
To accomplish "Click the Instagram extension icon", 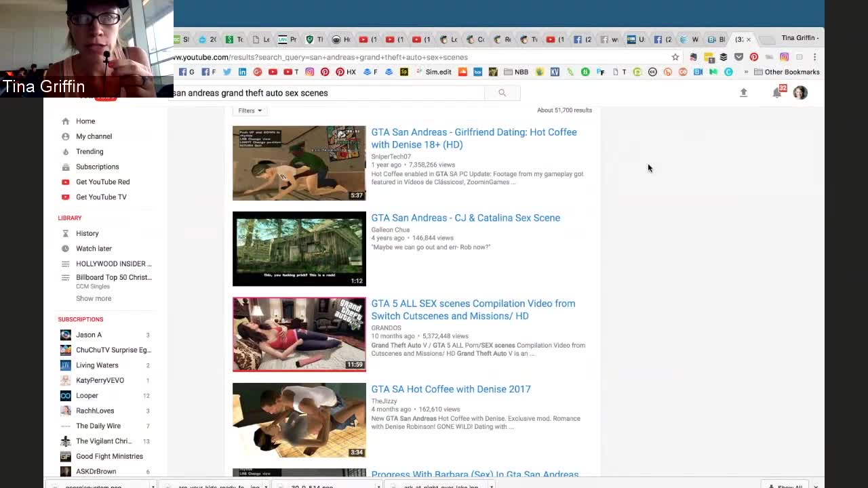I will (x=784, y=57).
